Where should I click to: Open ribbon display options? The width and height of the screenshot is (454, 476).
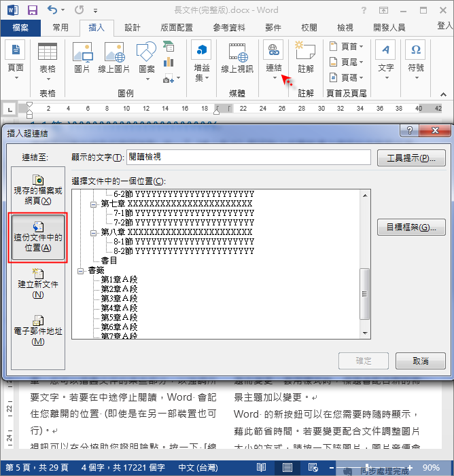pyautogui.click(x=383, y=10)
